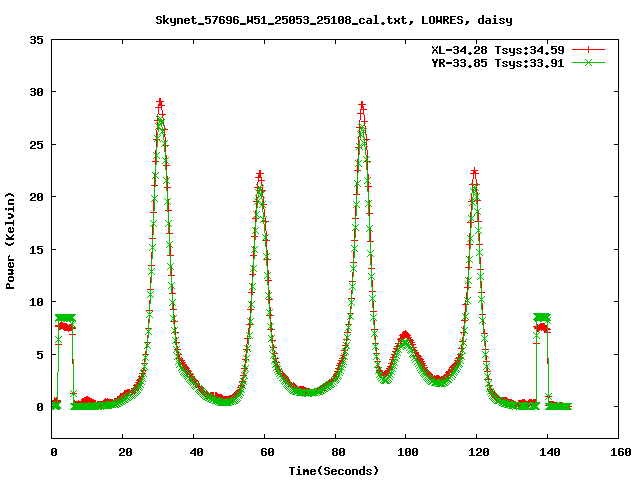The width and height of the screenshot is (640, 480).
Task: Click x-axis tick label 20
Action: [x=125, y=452]
